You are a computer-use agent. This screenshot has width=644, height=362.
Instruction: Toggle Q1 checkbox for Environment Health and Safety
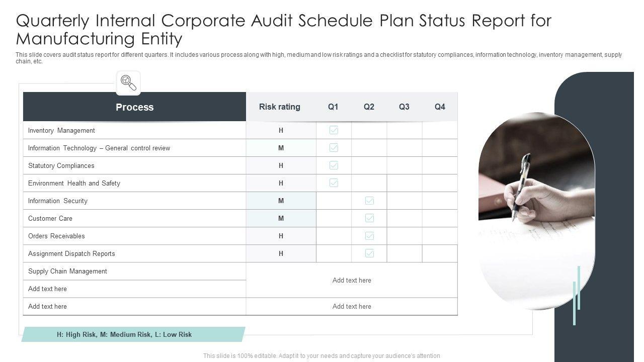click(334, 183)
